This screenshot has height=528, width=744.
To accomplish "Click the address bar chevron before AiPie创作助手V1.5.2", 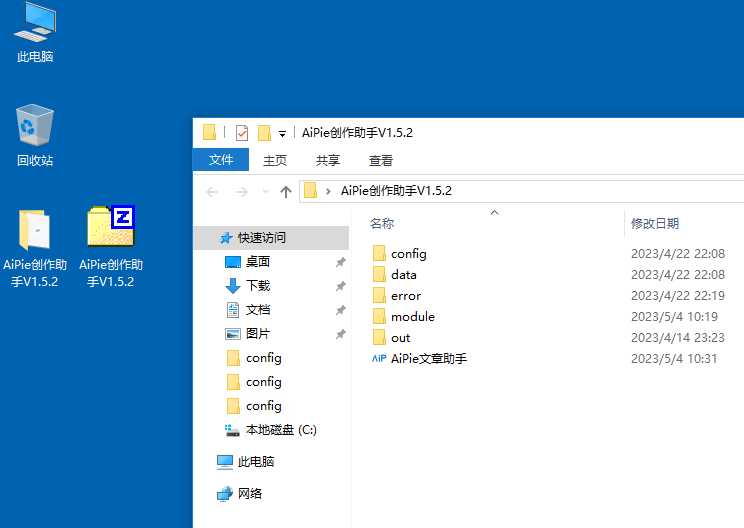I will pyautogui.click(x=328, y=191).
